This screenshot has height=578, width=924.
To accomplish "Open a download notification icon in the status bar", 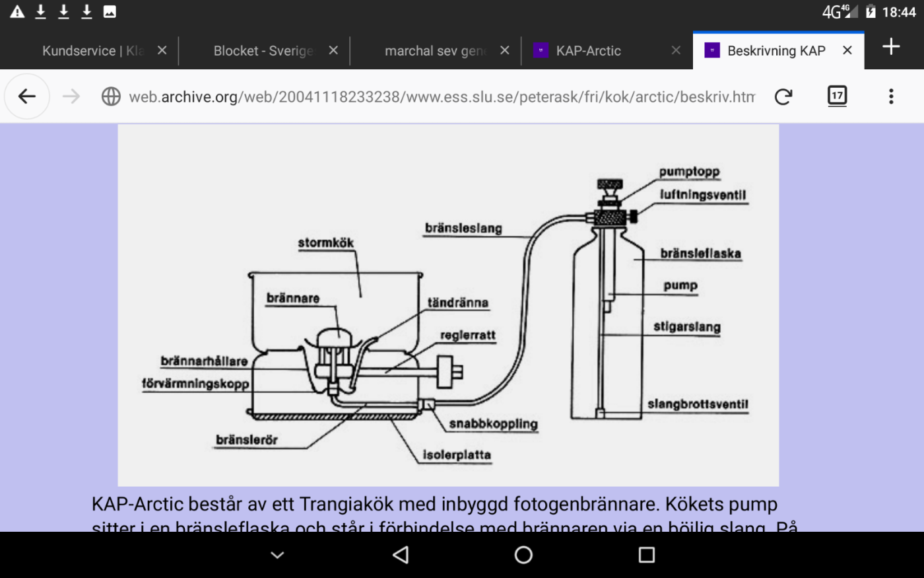I will click(40, 11).
